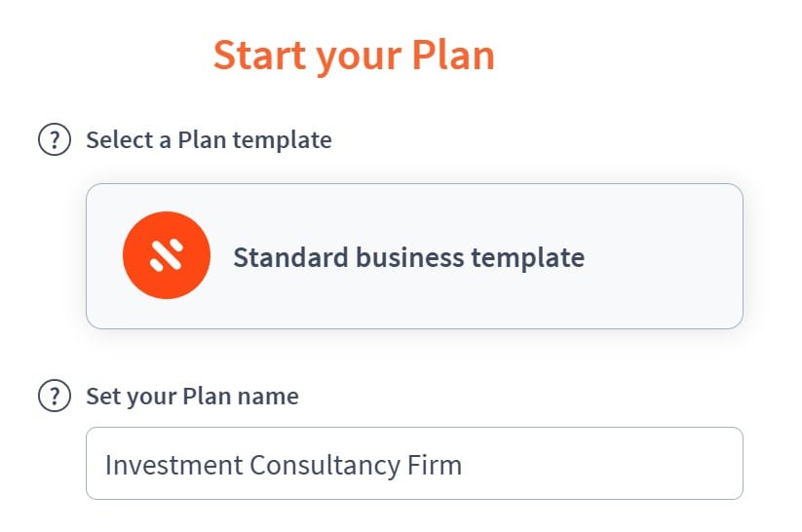Click the question mark above the name field
The width and height of the screenshot is (802, 532).
click(55, 396)
